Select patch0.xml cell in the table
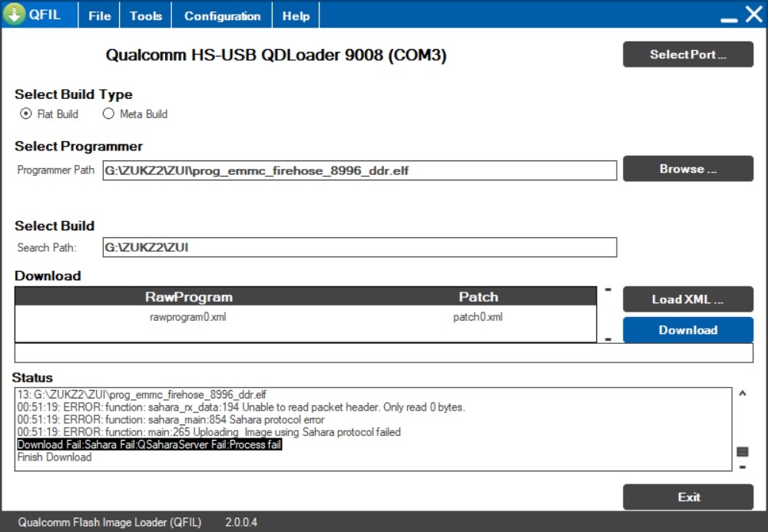 pyautogui.click(x=478, y=317)
